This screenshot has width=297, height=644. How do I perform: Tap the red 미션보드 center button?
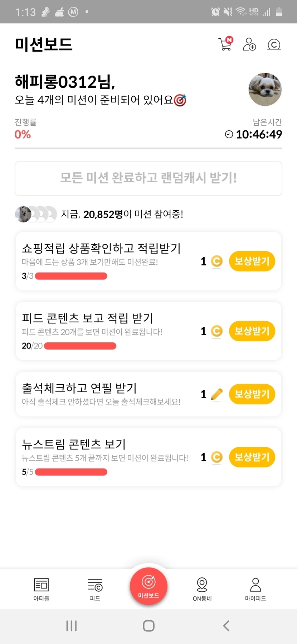tap(148, 586)
